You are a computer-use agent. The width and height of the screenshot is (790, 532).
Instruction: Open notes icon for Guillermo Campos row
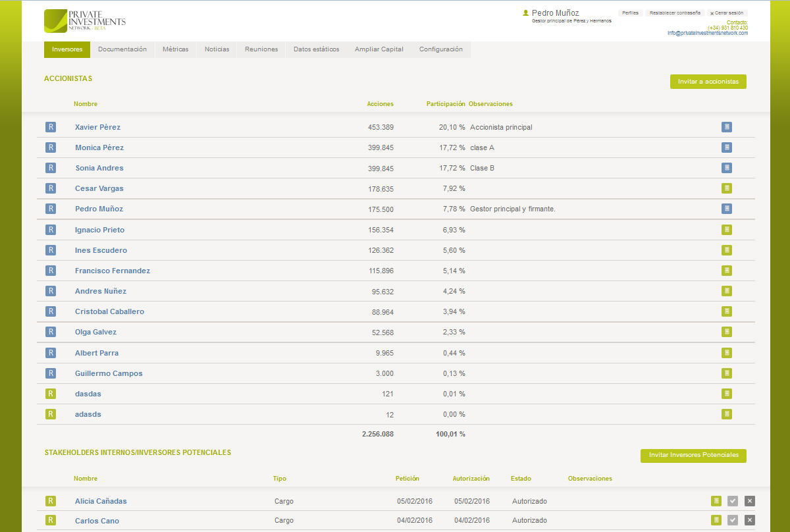[727, 373]
